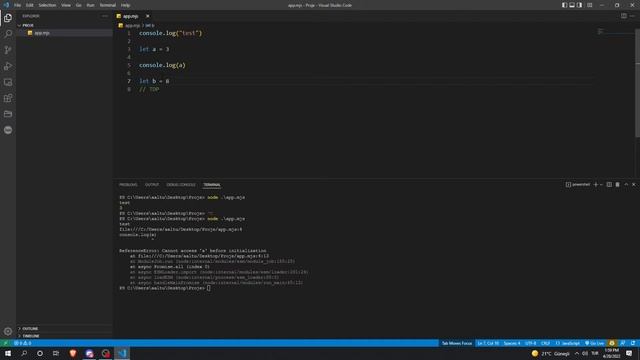Image resolution: width=640 pixels, height=360 pixels.
Task: Open the Search view in the activity bar
Action: pyautogui.click(x=8, y=34)
